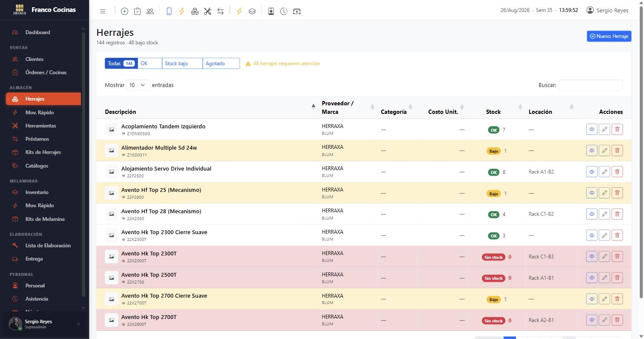Click the blue phone icon in the top toolbar

(x=169, y=12)
